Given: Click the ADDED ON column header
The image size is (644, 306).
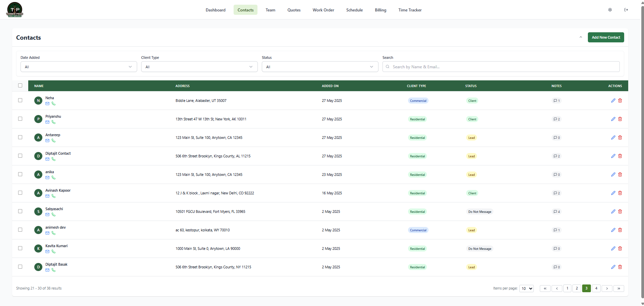Looking at the screenshot, I should [330, 86].
